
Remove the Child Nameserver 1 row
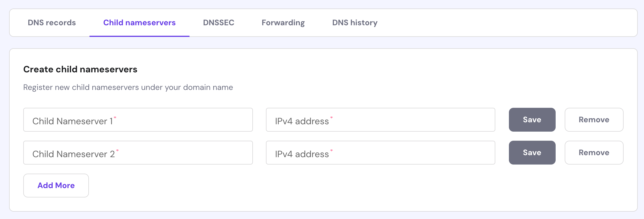(594, 120)
